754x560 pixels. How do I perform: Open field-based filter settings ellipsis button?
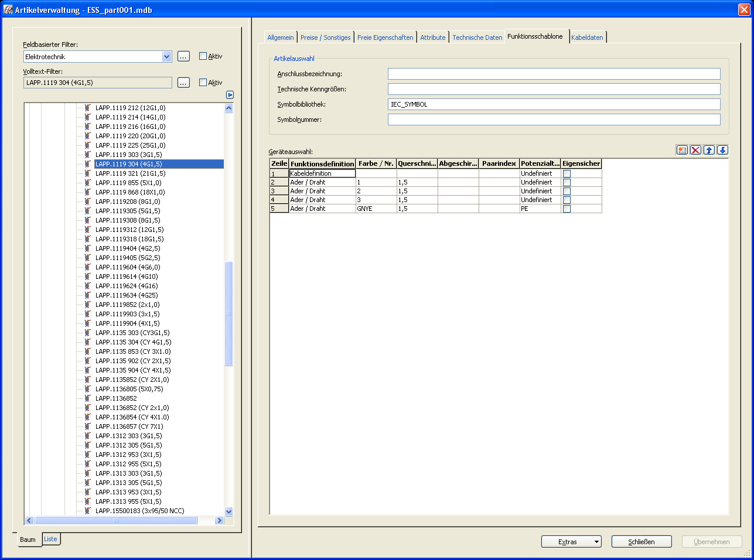[x=183, y=56]
